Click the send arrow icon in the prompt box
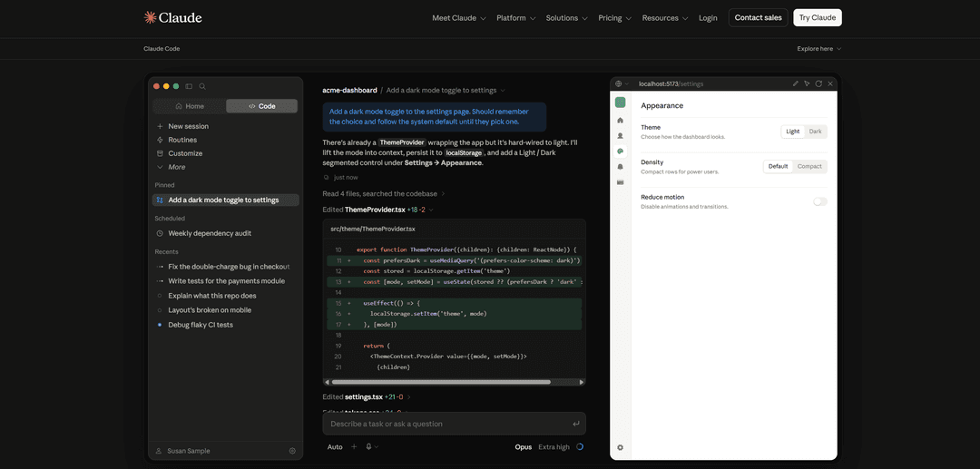The width and height of the screenshot is (980, 469). coord(575,424)
